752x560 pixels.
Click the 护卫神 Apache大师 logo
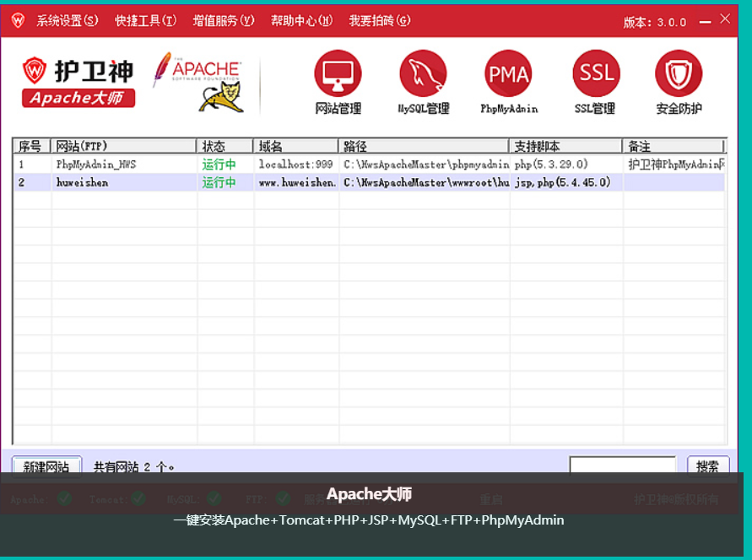78,83
